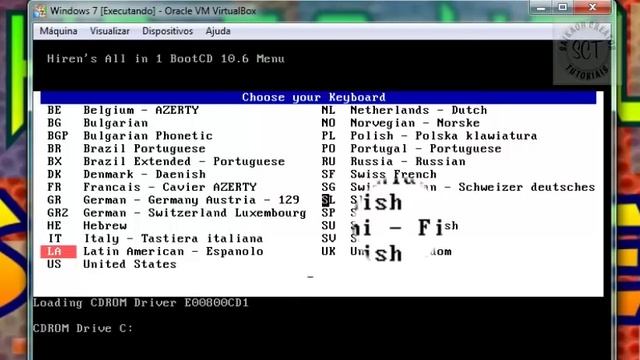Select Italy - Tastiera italiana keyboard

tap(155, 239)
